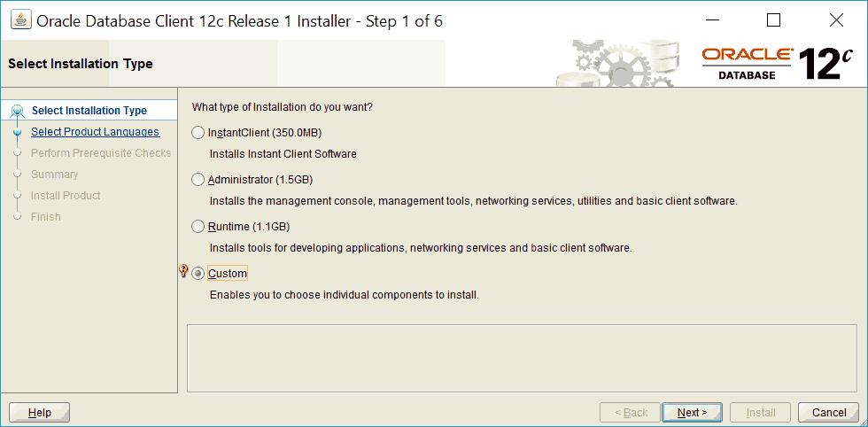The height and width of the screenshot is (427, 868).
Task: Minimize the Oracle installer window
Action: click(713, 20)
